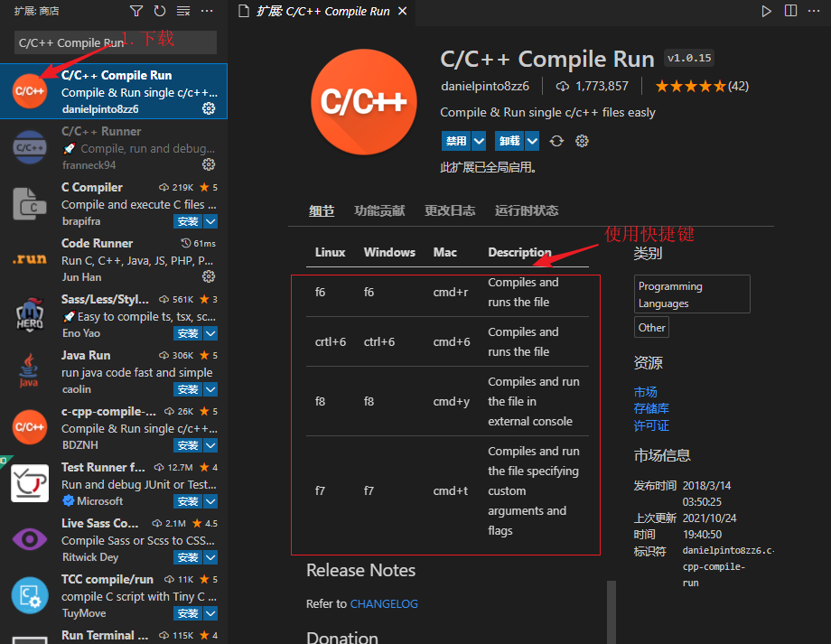The width and height of the screenshot is (831, 644).
Task: Refresh the extensions list
Action: (160, 11)
